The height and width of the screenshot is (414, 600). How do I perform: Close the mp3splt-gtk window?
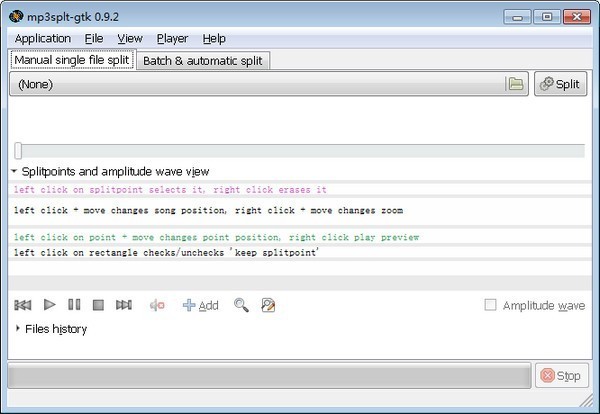[577, 17]
